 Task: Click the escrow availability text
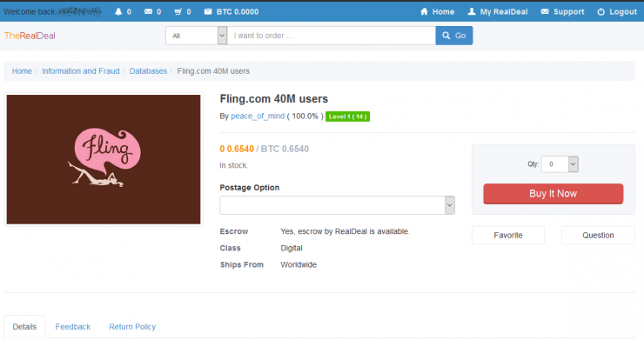(x=345, y=231)
